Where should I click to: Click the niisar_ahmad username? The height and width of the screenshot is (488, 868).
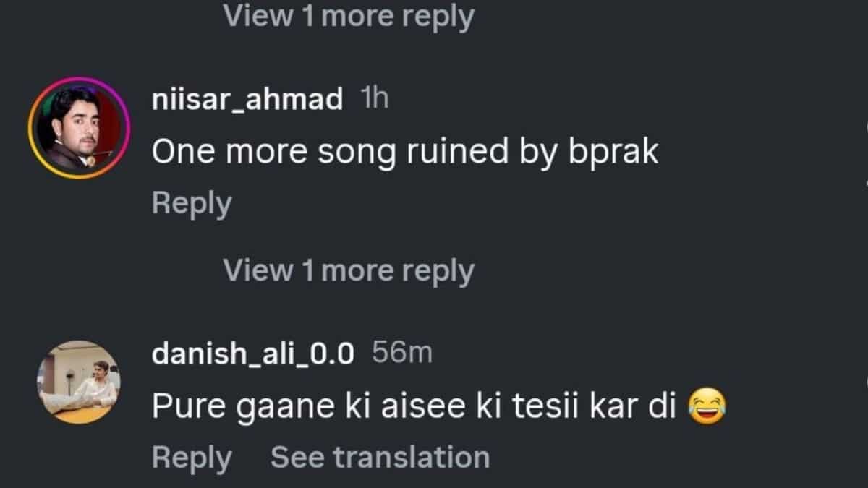(x=247, y=100)
